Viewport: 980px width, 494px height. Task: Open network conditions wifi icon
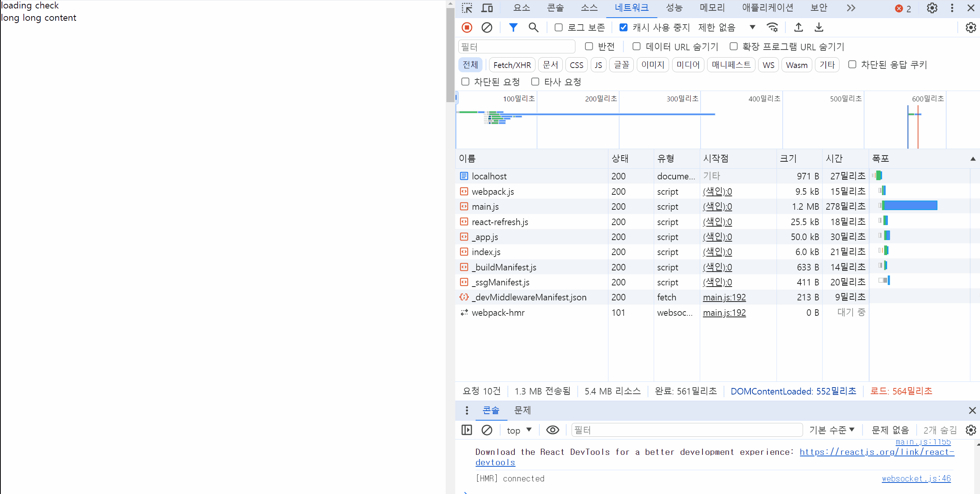[x=772, y=27]
